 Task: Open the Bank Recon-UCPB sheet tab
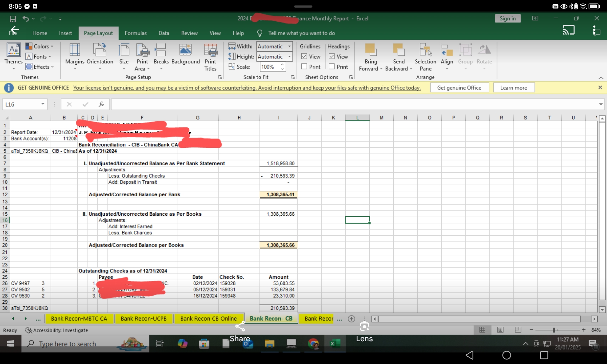144,318
